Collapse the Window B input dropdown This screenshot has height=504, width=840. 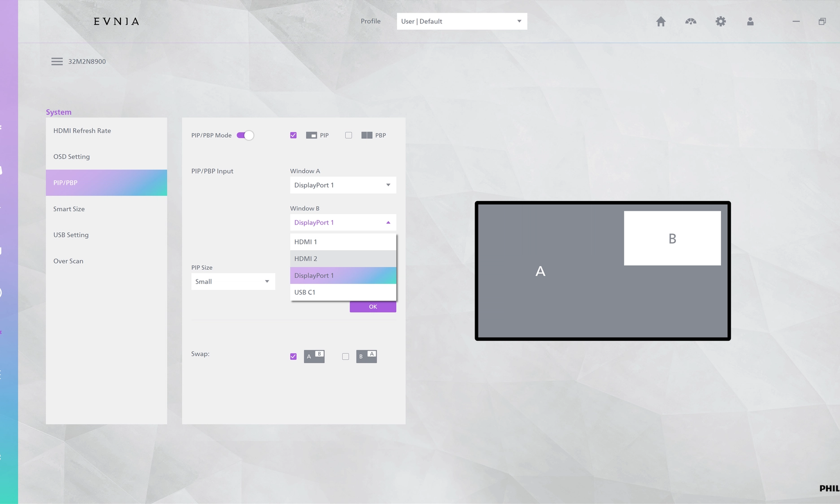(343, 223)
